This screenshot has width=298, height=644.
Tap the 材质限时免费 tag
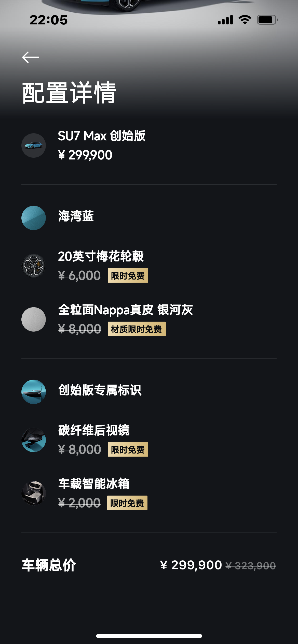[x=137, y=329]
